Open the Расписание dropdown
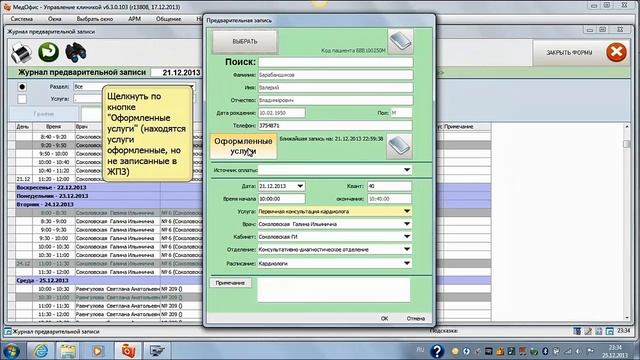Image resolution: width=640 pixels, height=360 pixels. pyautogui.click(x=407, y=263)
